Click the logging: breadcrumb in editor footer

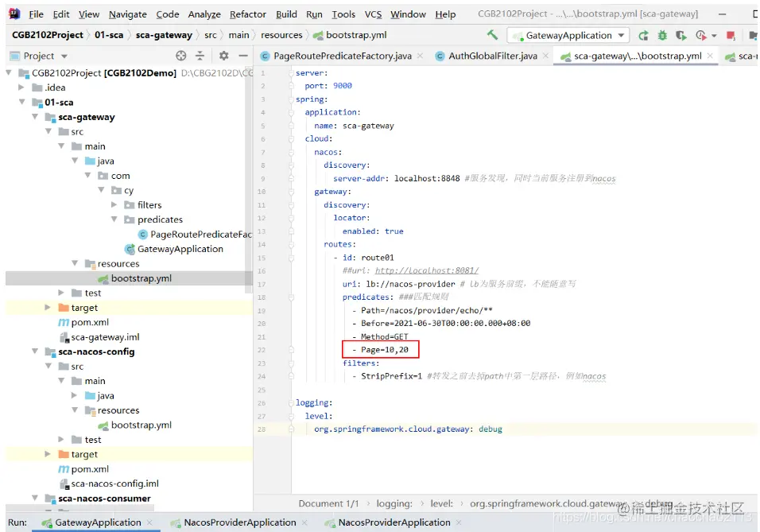(394, 503)
